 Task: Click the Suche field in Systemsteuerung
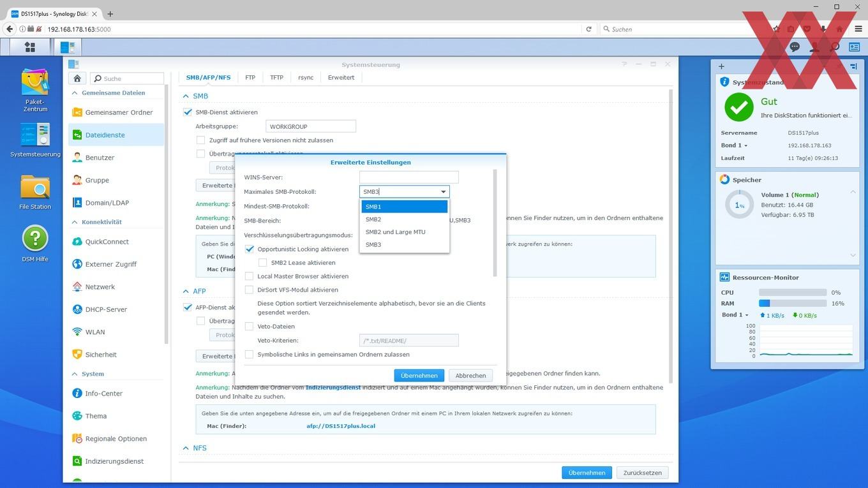point(127,78)
